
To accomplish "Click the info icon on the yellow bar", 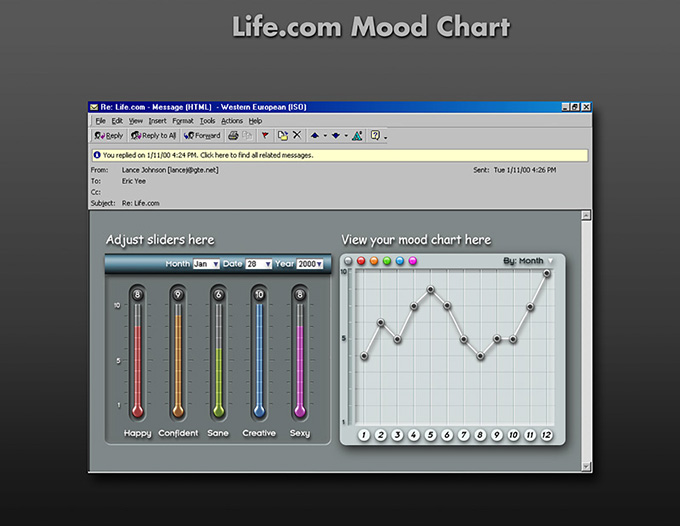I will (97, 155).
